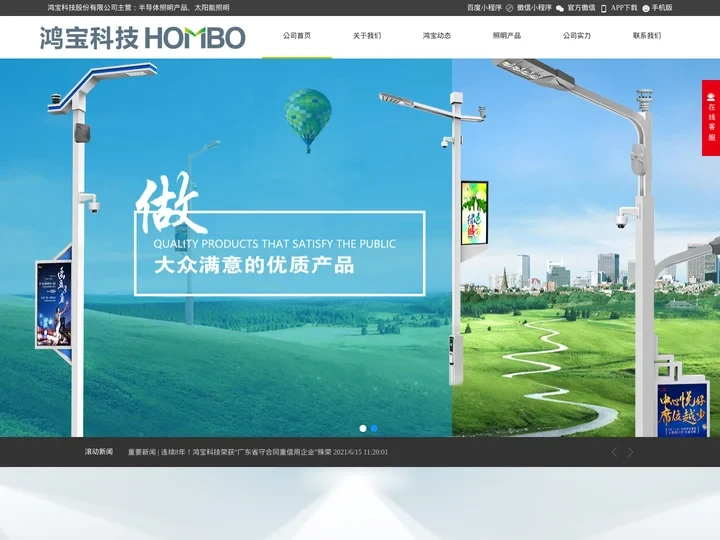Click the customer service headset icon

pos(711,96)
